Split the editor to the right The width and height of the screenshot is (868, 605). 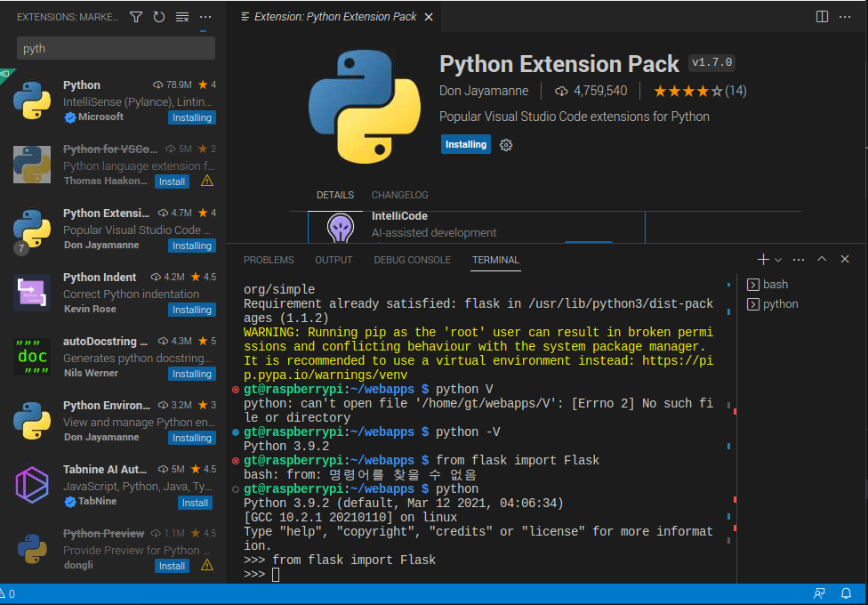(822, 17)
